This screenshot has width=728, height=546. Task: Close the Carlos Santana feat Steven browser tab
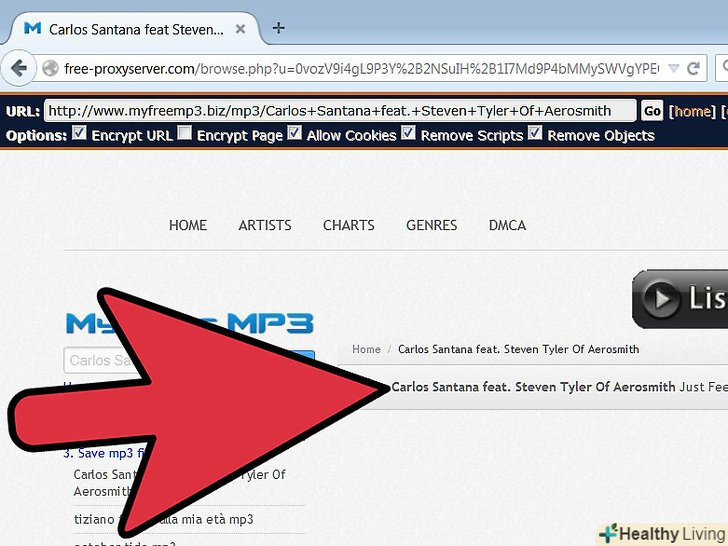240,29
